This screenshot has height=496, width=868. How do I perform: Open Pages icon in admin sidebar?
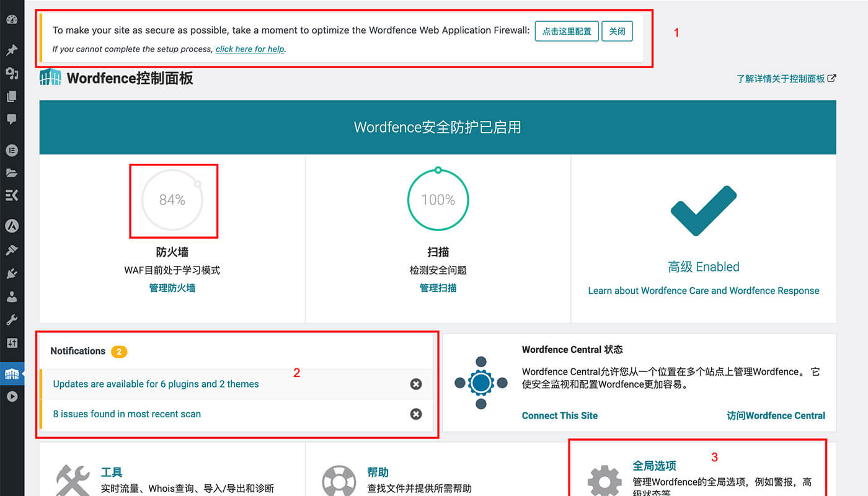click(12, 97)
